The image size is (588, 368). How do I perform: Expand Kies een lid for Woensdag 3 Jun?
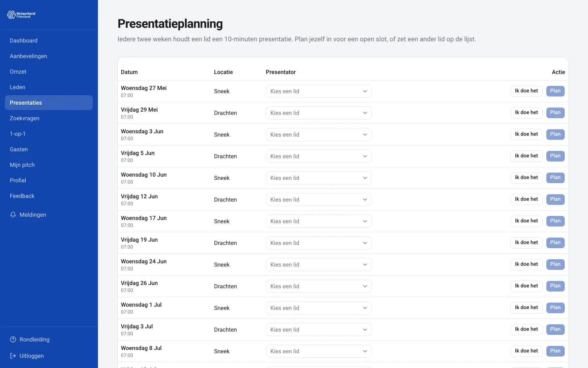(318, 135)
